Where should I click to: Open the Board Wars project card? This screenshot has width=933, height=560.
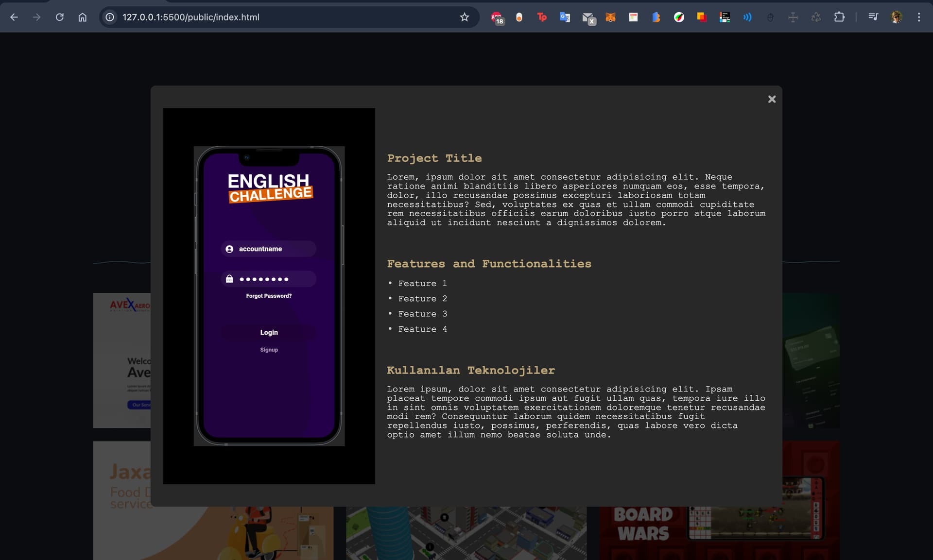[719, 533]
